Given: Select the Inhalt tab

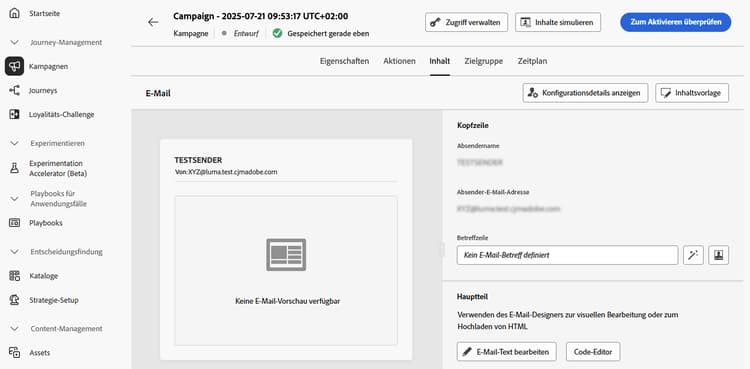Looking at the screenshot, I should click(x=440, y=61).
